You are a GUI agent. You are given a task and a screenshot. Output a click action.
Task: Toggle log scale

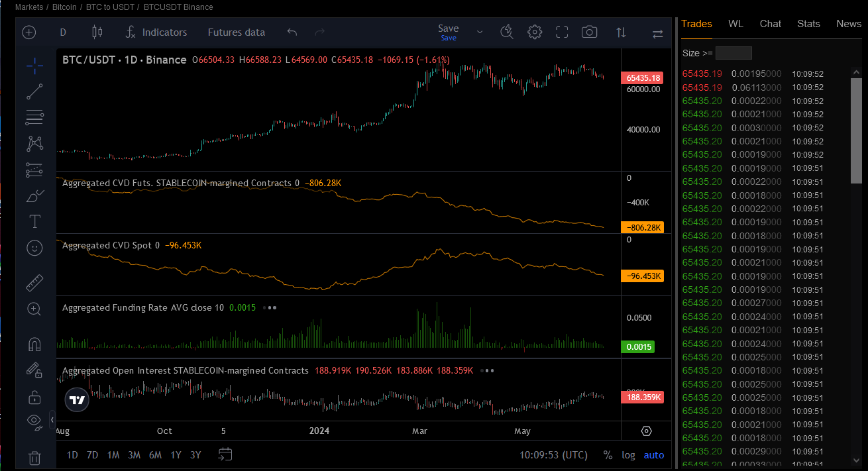click(628, 455)
